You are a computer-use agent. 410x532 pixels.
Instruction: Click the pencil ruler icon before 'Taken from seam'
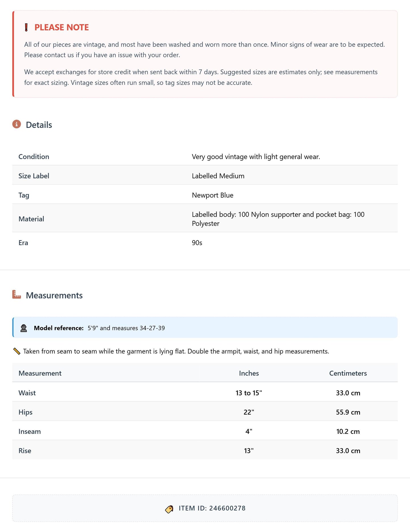[x=17, y=351]
